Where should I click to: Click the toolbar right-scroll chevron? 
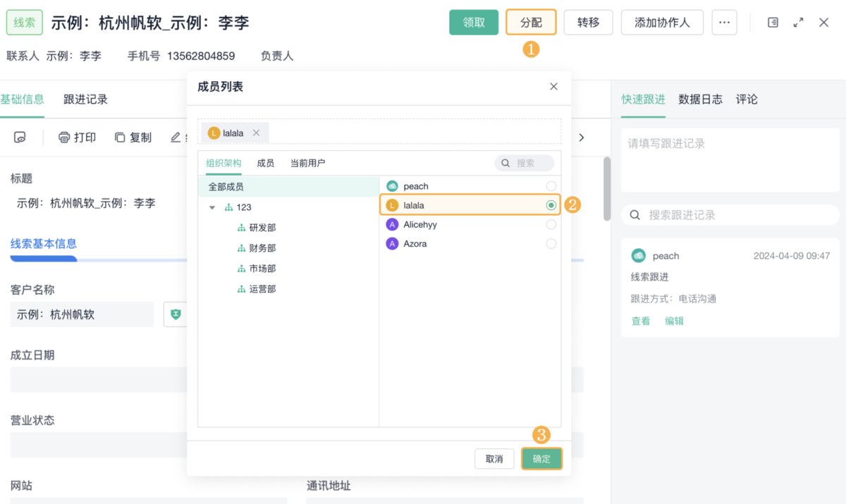(x=582, y=137)
